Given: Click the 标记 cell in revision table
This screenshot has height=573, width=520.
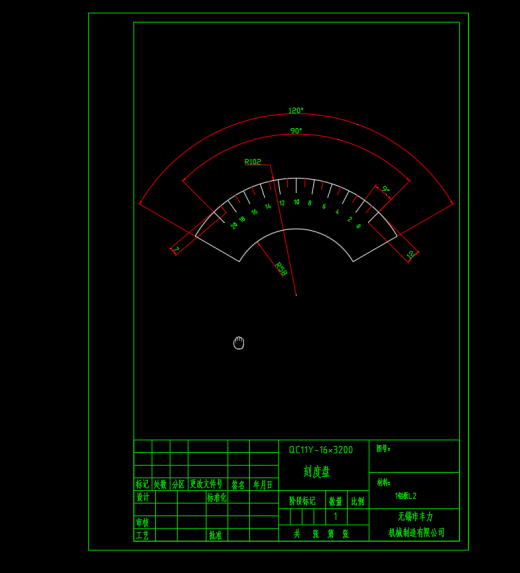Looking at the screenshot, I should [143, 484].
